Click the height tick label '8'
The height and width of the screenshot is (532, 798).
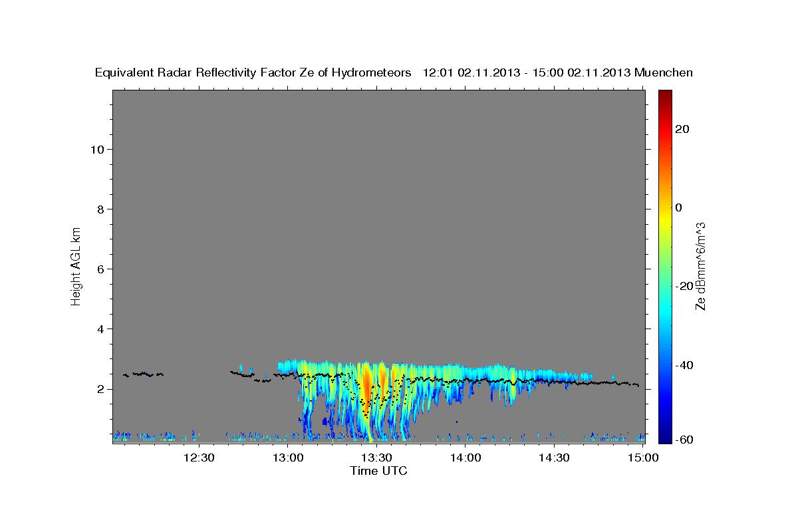point(100,209)
